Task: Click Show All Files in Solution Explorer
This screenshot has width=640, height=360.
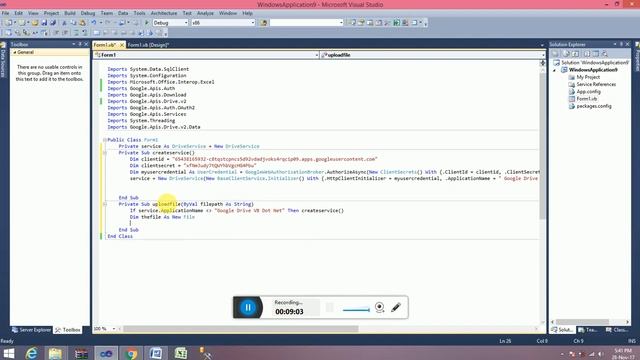Action: [x=566, y=53]
